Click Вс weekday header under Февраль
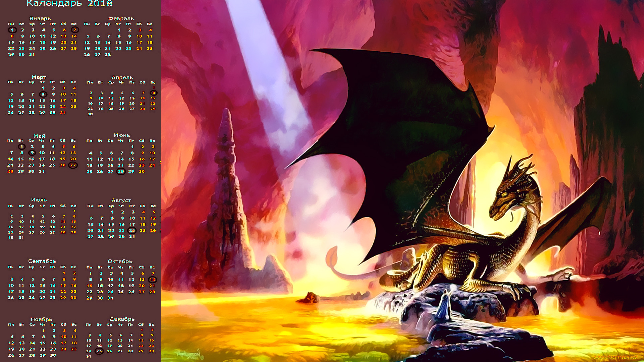The height and width of the screenshot is (362, 644). (x=150, y=24)
